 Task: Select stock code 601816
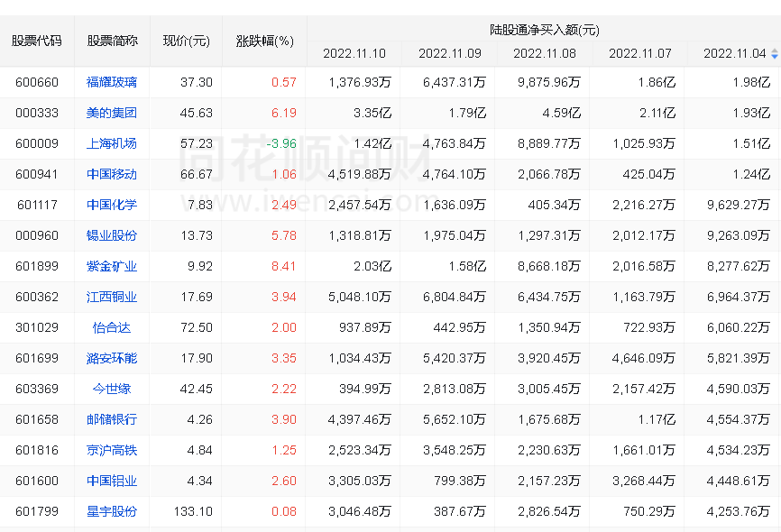point(37,450)
